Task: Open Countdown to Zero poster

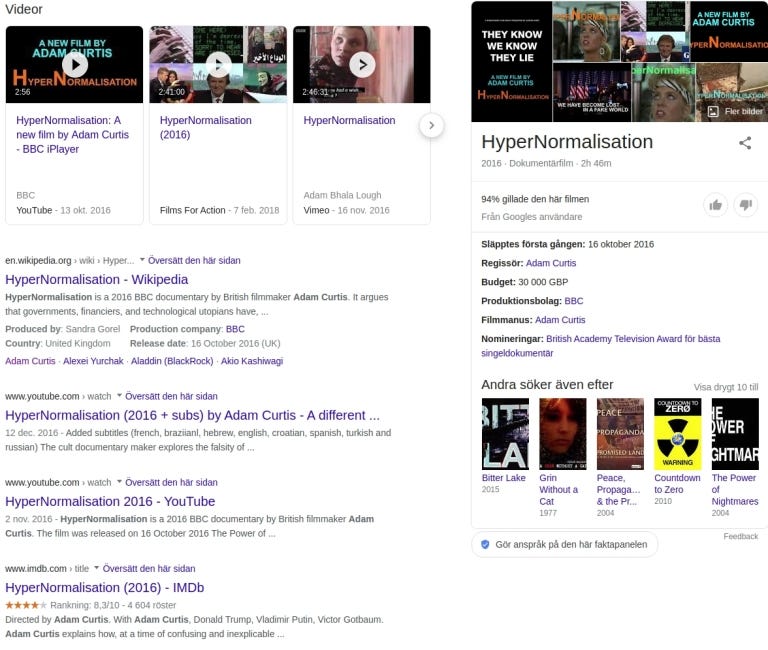Action: (x=677, y=434)
